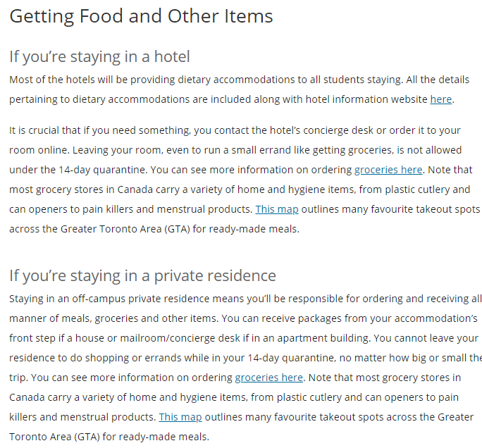Screen dimensions: 482x448
Task: Click the 'If you're staying in a hotel' heading
Action: point(99,56)
